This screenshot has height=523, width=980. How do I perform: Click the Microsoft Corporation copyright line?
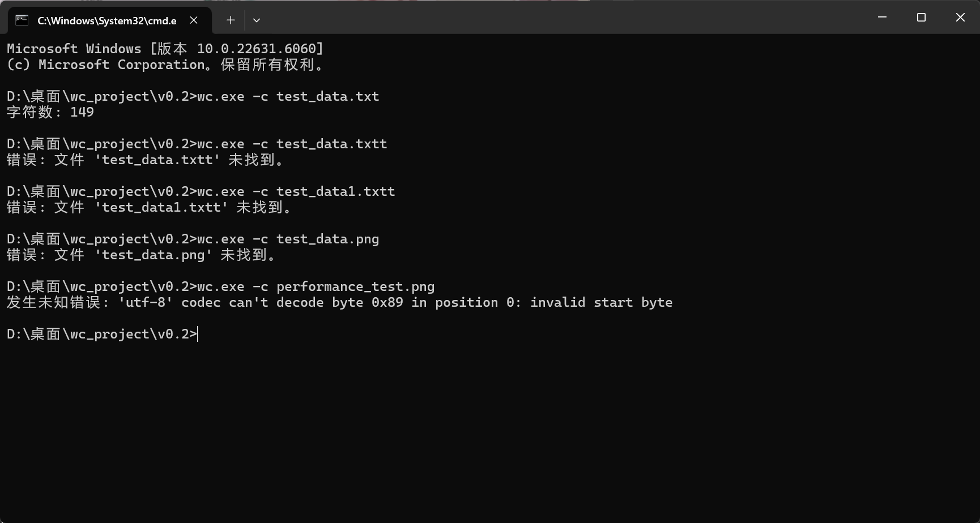coord(164,65)
